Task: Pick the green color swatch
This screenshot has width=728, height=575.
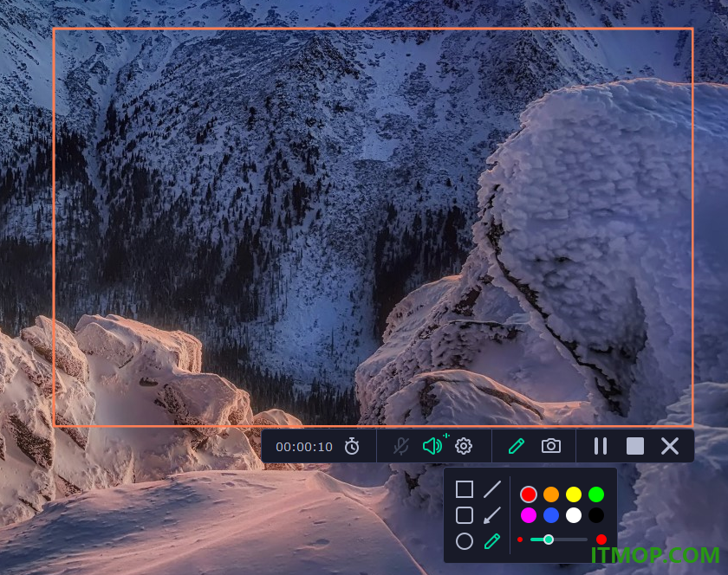Action: tap(596, 494)
